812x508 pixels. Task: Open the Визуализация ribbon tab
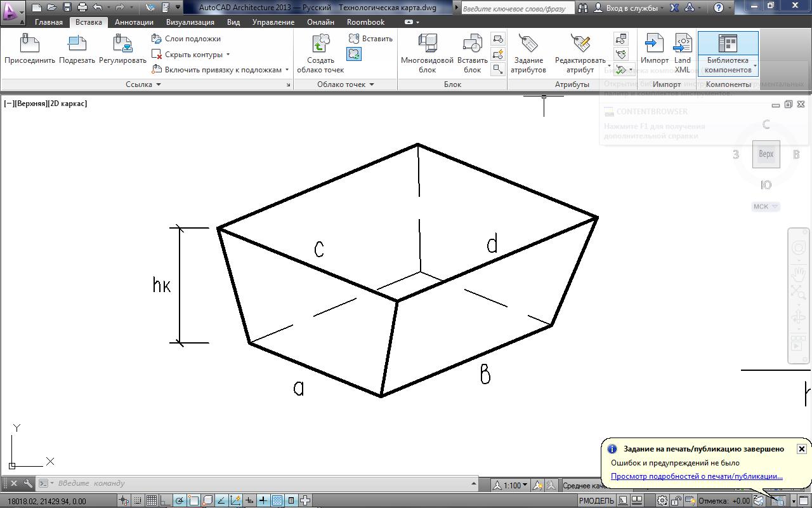pos(190,22)
